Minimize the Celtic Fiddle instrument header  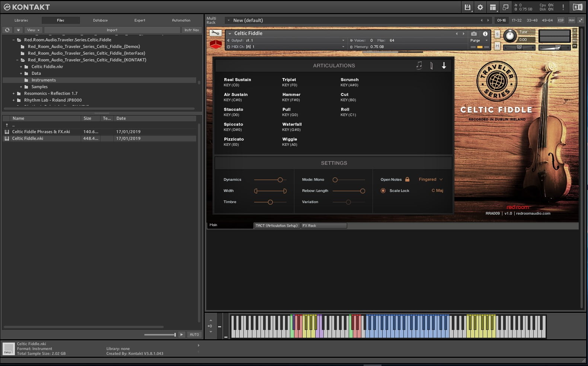point(575,35)
